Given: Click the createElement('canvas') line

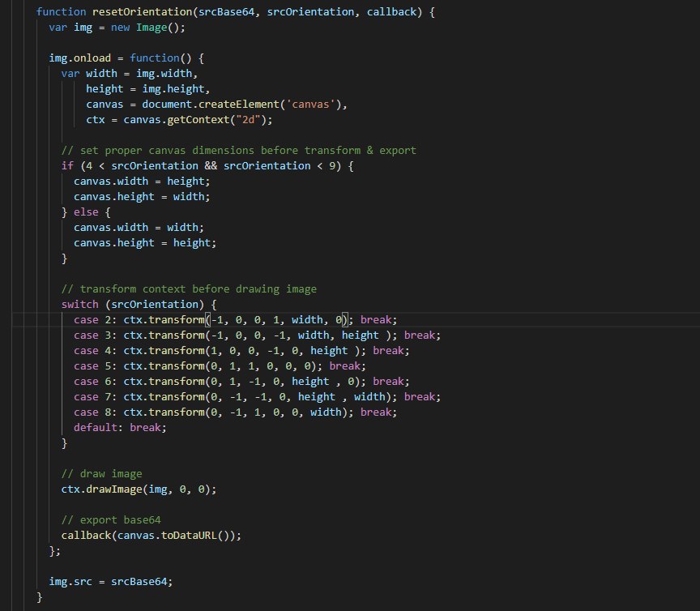Looking at the screenshot, I should (216, 105).
